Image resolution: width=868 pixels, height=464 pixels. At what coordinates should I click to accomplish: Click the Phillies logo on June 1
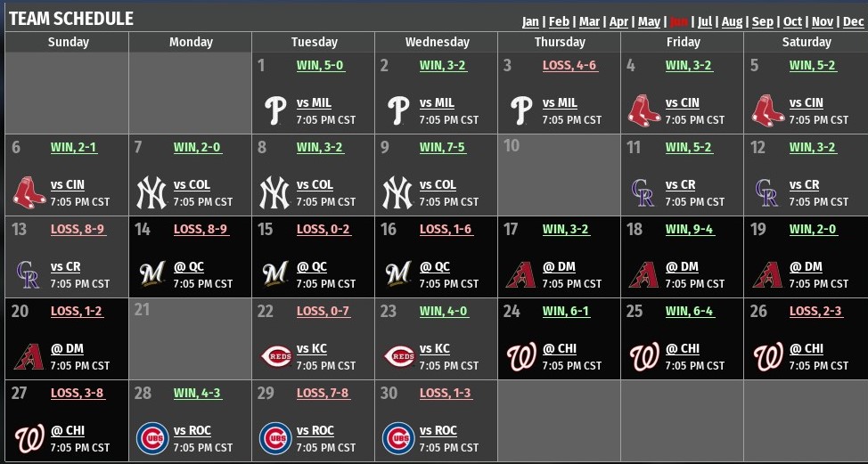275,110
